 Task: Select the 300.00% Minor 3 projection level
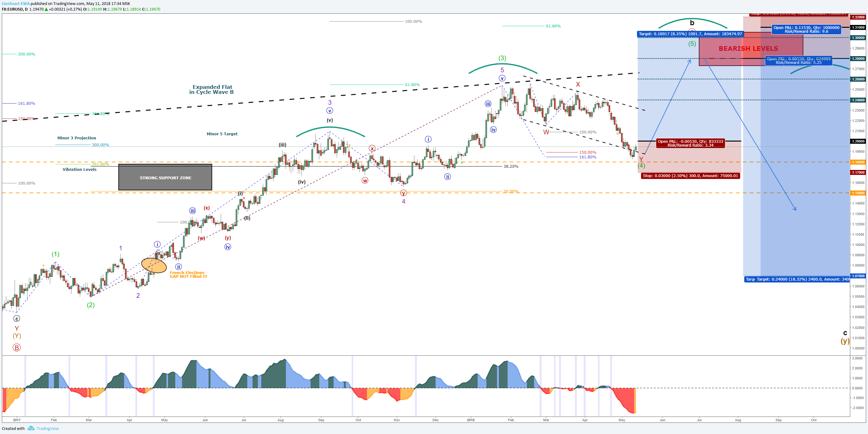tap(100, 145)
